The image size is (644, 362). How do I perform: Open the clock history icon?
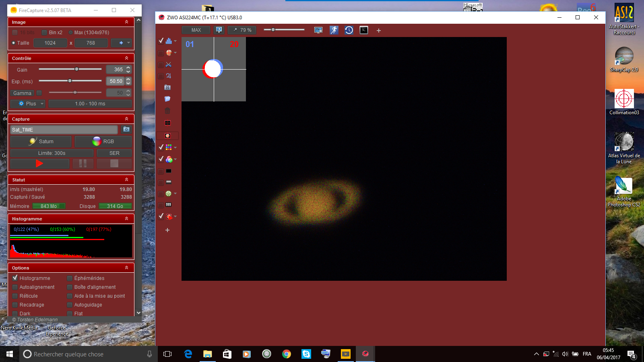[349, 30]
